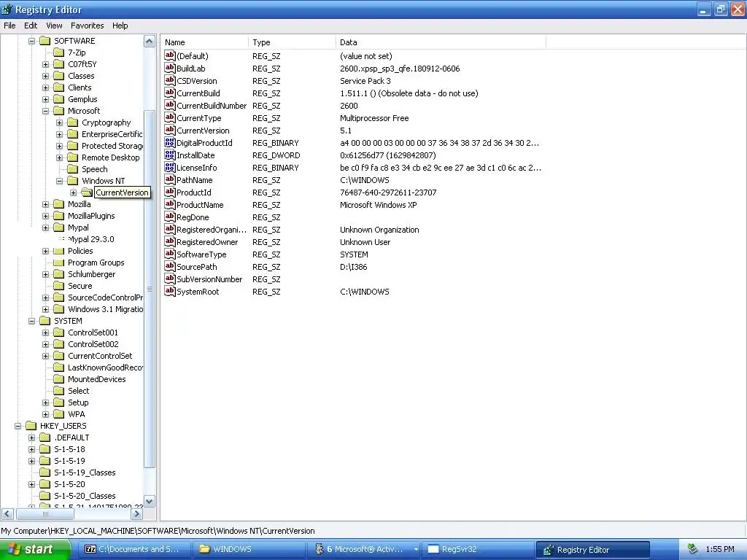Viewport: 747px width, 560px height.
Task: Click the icon next to PathName
Action: tap(169, 179)
